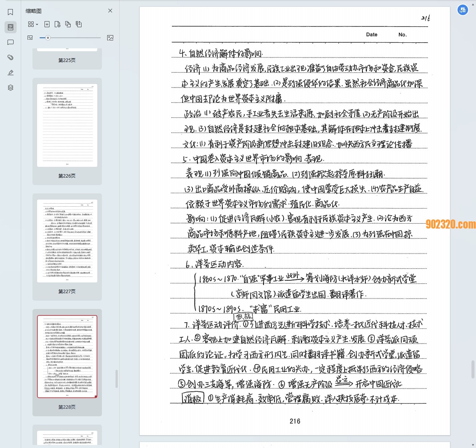Click the thumbnail size slider handle

pos(48,38)
